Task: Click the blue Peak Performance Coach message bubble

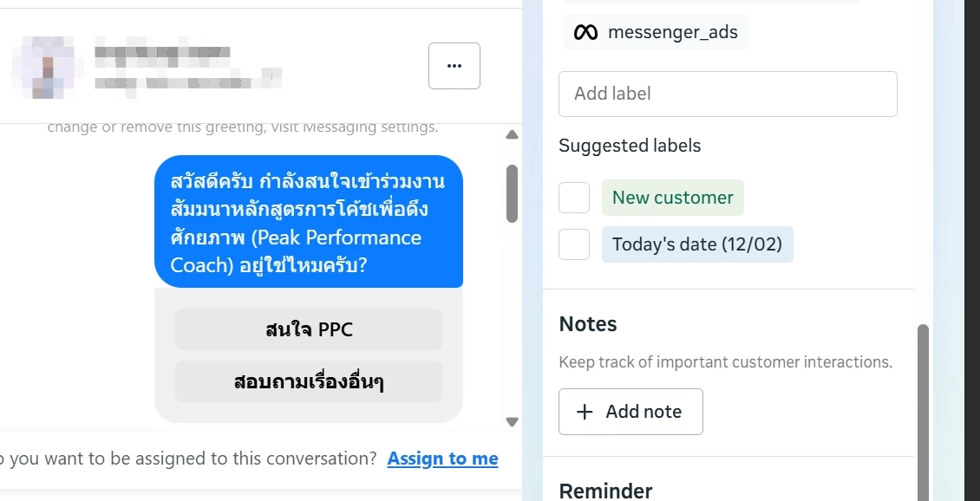Action: tap(309, 222)
